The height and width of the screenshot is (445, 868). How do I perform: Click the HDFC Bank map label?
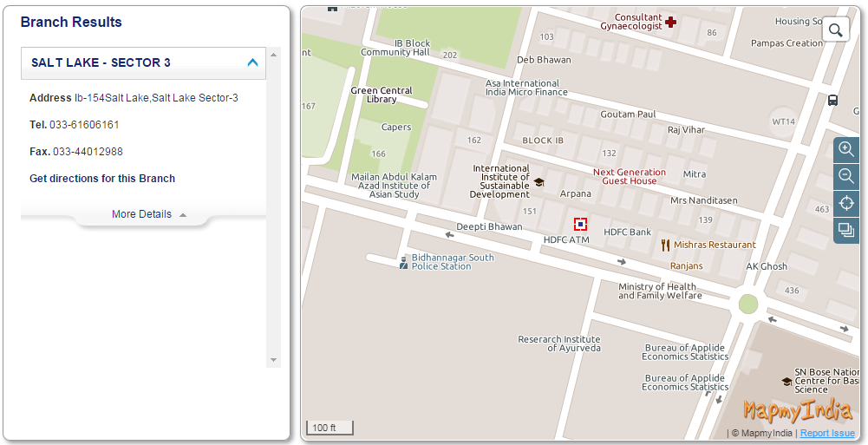(627, 232)
